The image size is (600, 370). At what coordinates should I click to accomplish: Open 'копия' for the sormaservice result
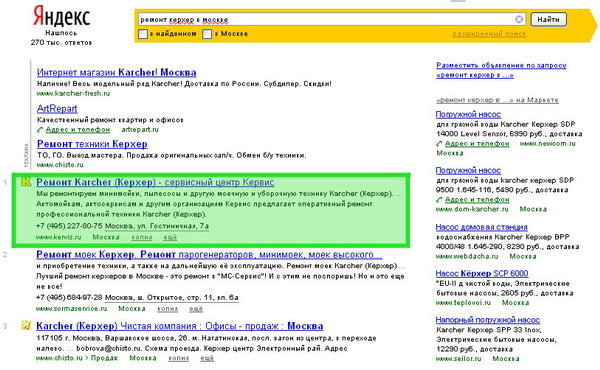point(168,308)
